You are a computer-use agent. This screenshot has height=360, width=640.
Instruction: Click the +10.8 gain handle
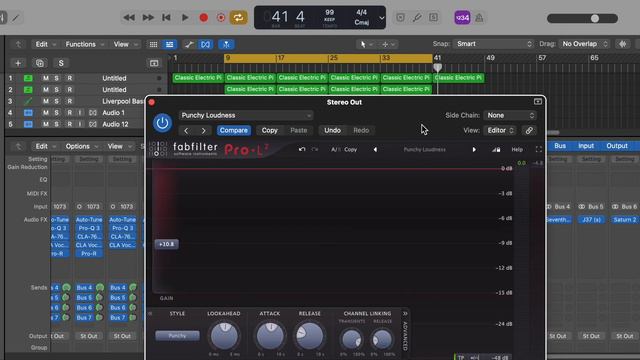167,244
